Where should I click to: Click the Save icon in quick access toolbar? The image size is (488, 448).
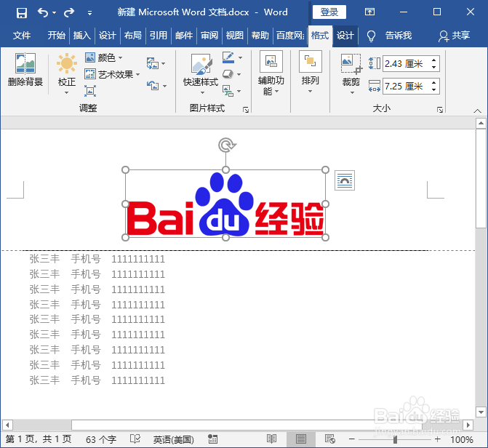pyautogui.click(x=22, y=13)
